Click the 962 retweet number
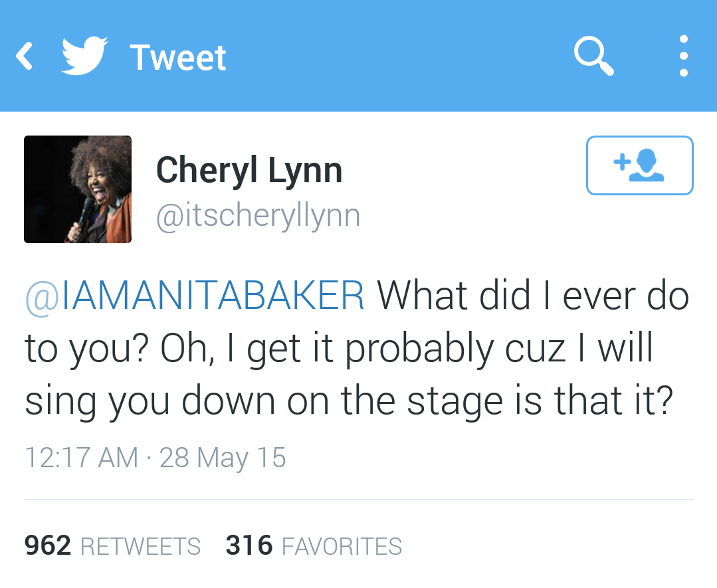Image resolution: width=717 pixels, height=588 pixels. tap(48, 545)
